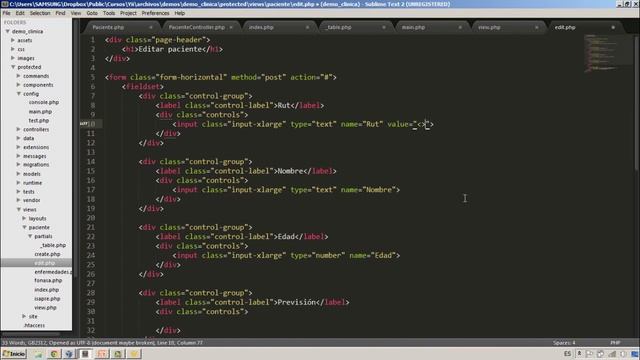The image size is (640, 360).
Task: Open the Goto menu
Action: (92, 13)
